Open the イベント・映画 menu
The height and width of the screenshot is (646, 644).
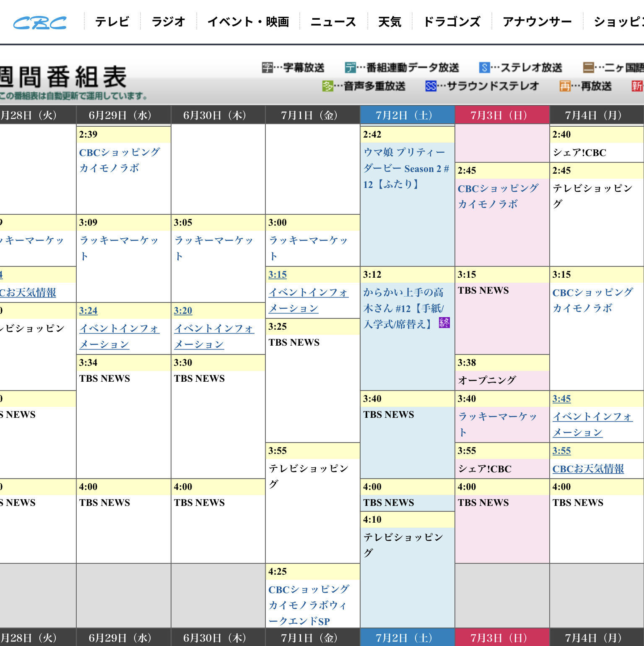click(248, 22)
